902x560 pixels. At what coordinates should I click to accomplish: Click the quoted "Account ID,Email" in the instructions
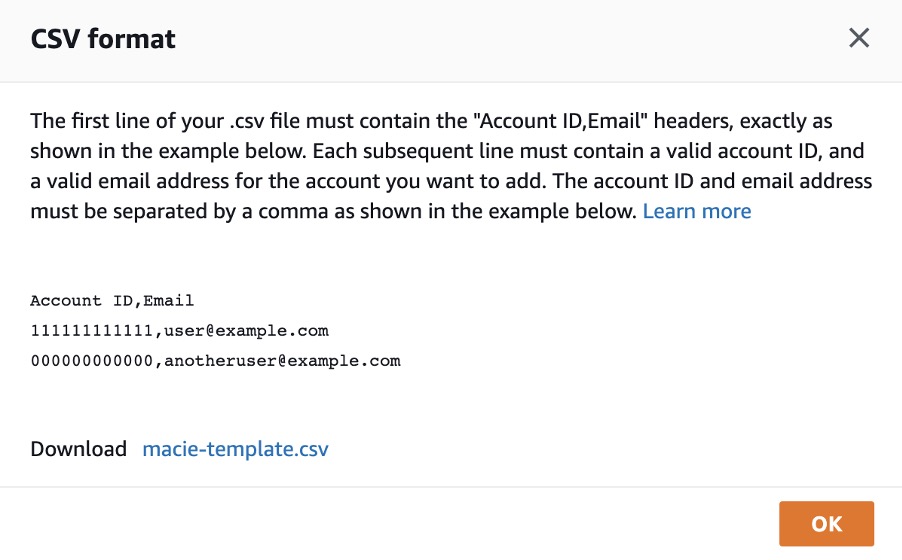click(538, 121)
